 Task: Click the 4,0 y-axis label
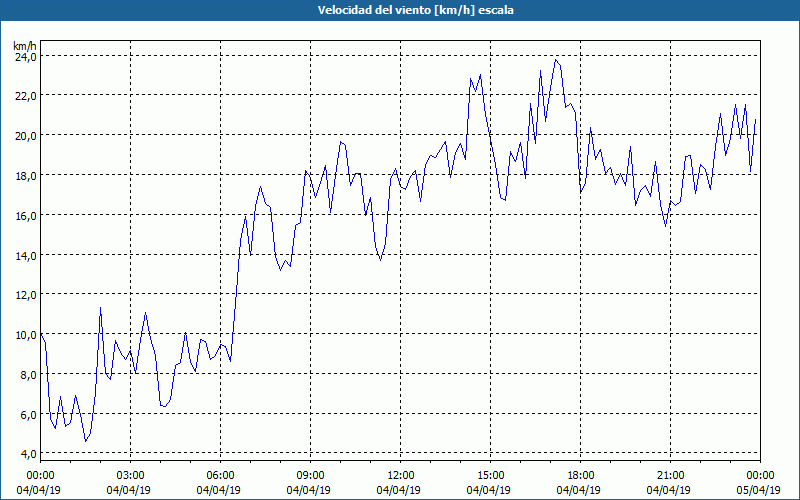coord(28,454)
